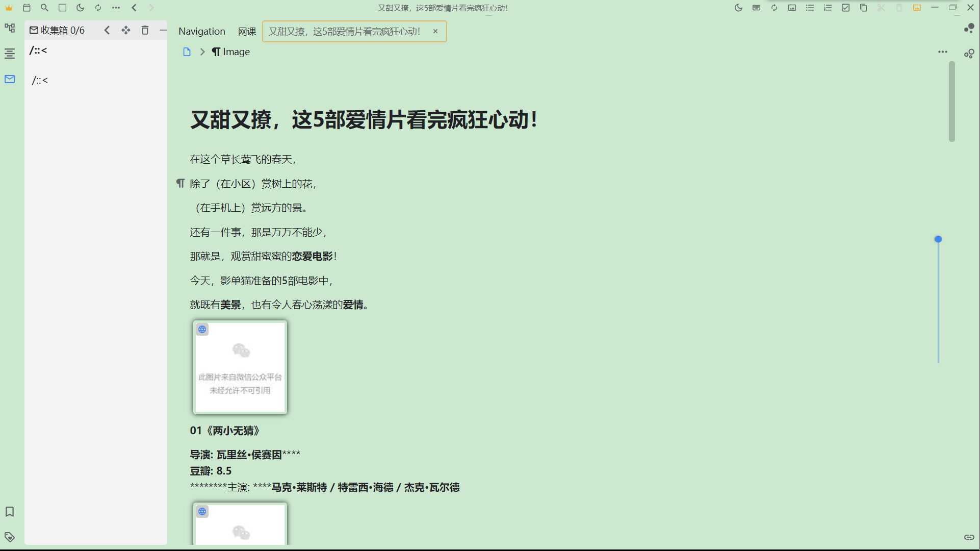Open the local graph view dock icon
Screen dimensions: 980x551
point(969,54)
